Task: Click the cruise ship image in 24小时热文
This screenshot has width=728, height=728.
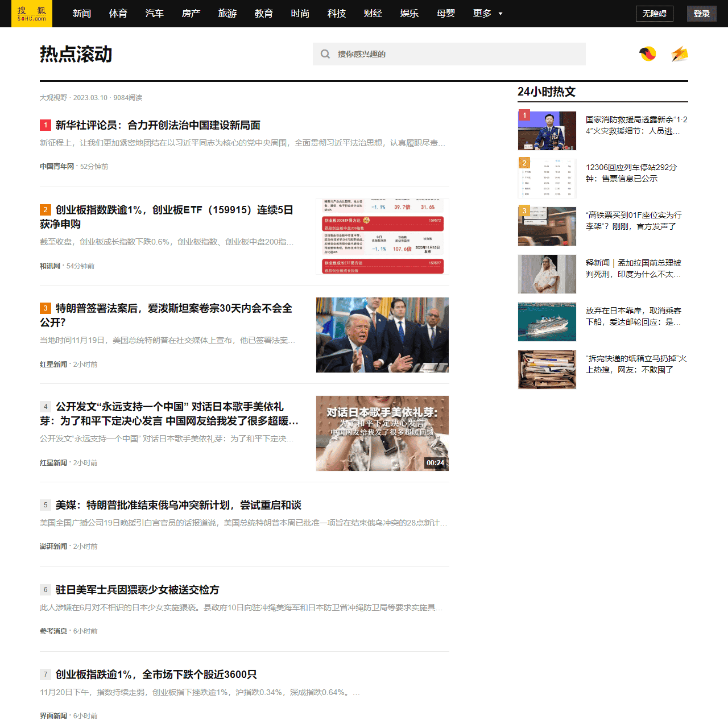Action: 547,322
